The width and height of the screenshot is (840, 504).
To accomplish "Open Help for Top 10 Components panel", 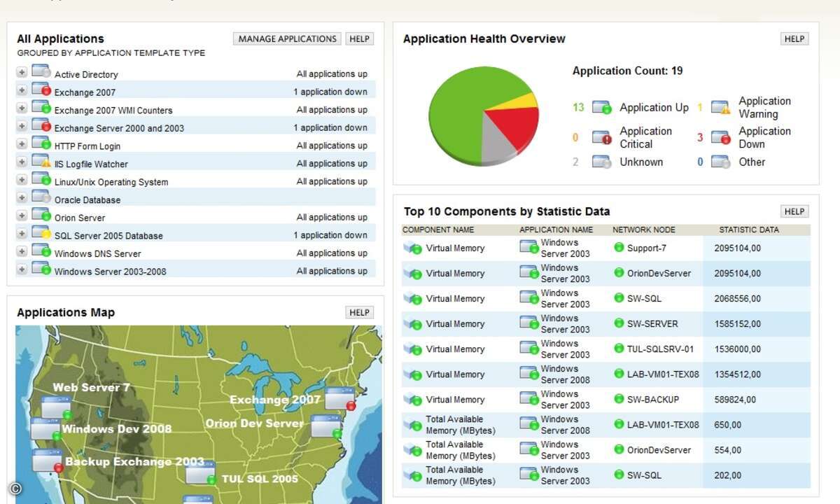I will 794,211.
